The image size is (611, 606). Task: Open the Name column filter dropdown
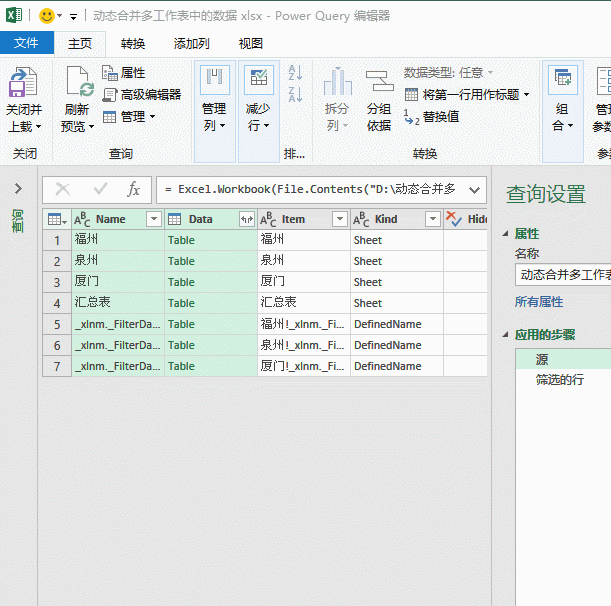pos(154,219)
